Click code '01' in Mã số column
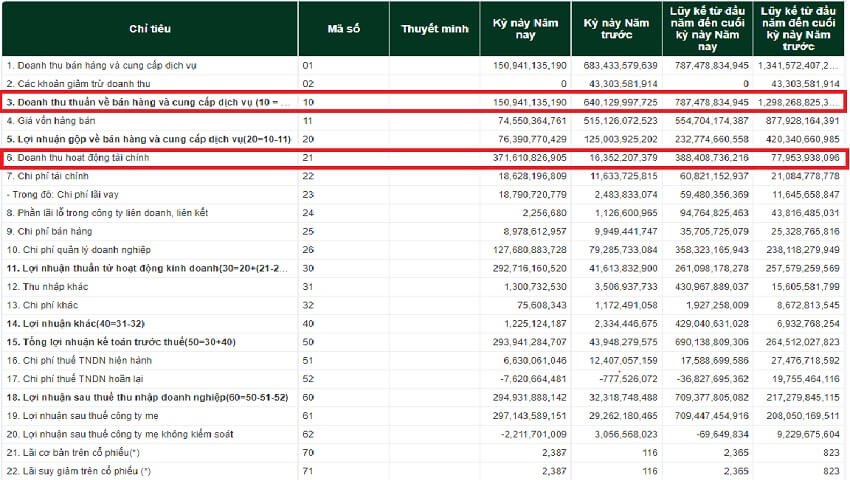The width and height of the screenshot is (850, 480). click(308, 66)
